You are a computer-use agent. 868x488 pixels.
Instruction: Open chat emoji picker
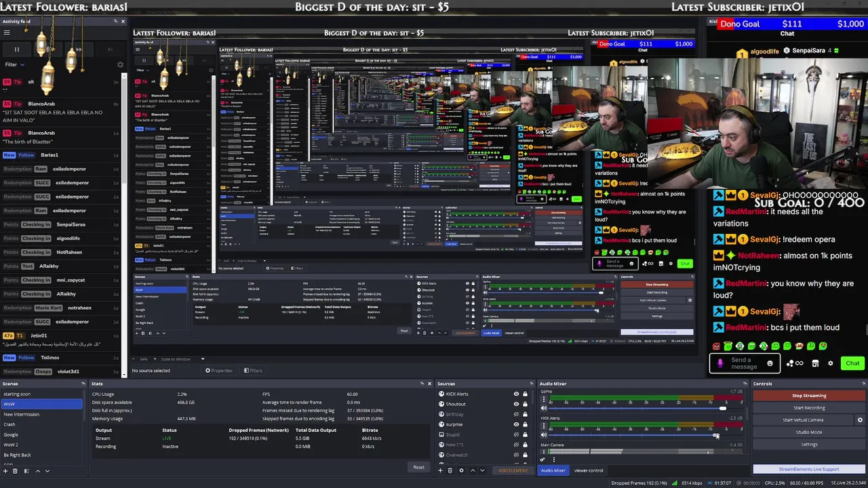tap(770, 363)
